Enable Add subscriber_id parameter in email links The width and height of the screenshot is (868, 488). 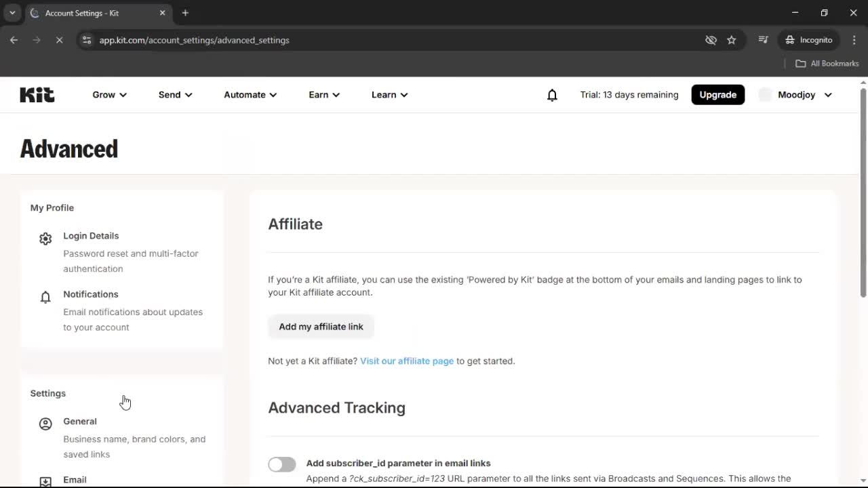(281, 464)
